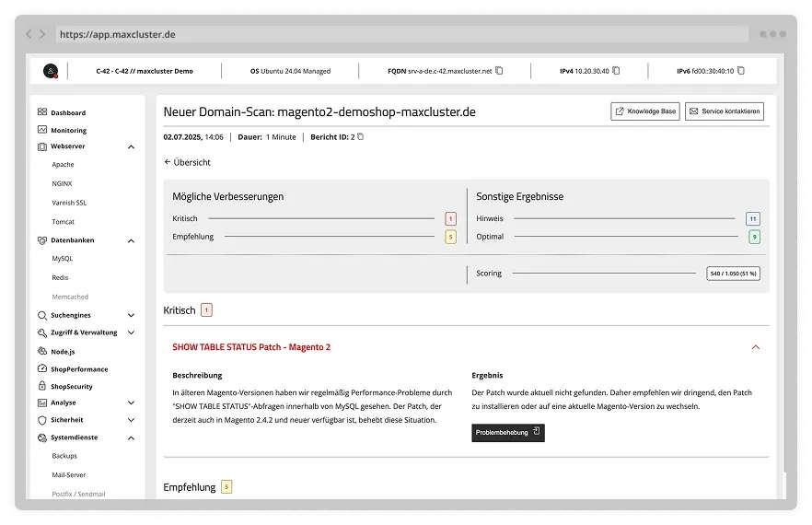This screenshot has width=812, height=525.
Task: Expand the Zugriff & Verwaltung section
Action: [131, 332]
